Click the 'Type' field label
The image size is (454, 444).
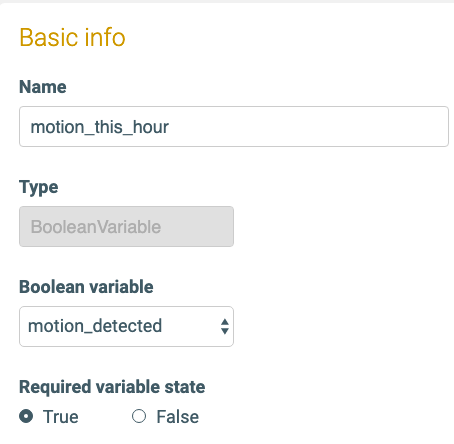(39, 187)
